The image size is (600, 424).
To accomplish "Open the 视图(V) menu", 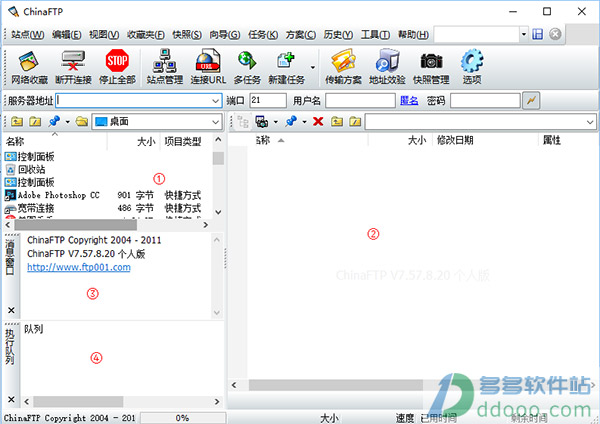I will tap(104, 34).
